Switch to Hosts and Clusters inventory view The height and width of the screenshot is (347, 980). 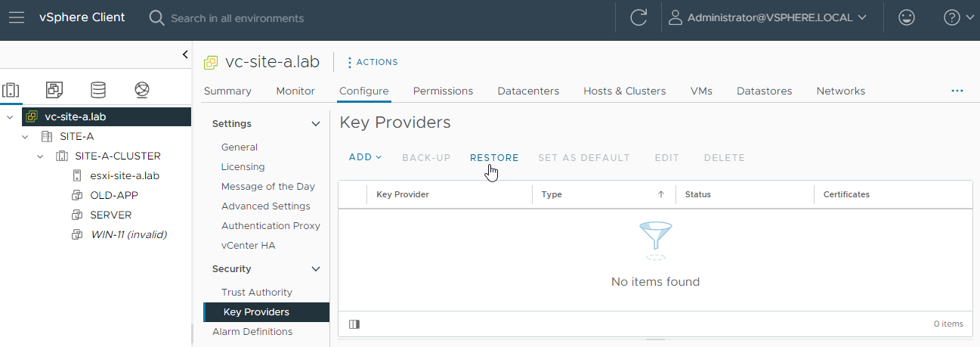click(11, 90)
